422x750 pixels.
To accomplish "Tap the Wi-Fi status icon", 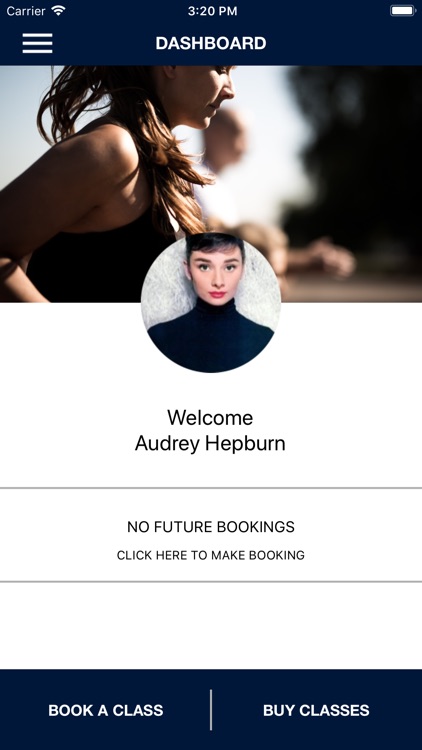I will pyautogui.click(x=58, y=11).
